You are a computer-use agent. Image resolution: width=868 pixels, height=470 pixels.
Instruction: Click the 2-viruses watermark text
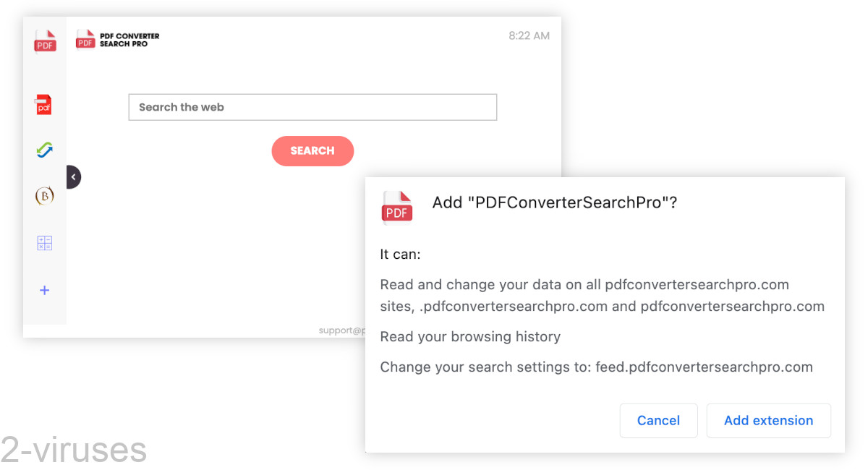coord(72,448)
